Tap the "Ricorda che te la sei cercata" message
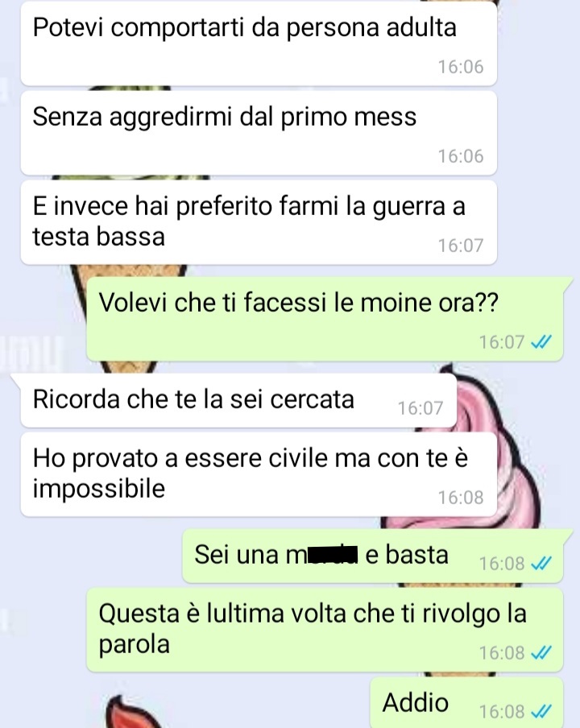The image size is (580, 728). point(238,400)
